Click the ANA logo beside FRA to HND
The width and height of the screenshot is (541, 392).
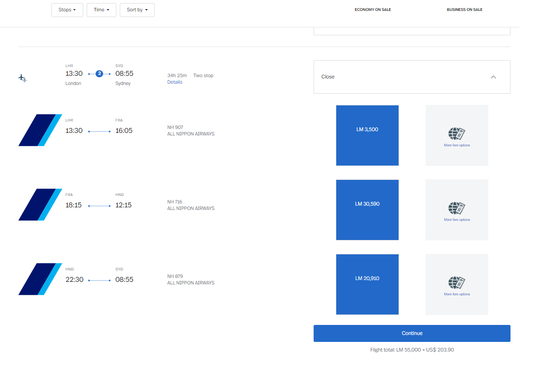coord(40,204)
